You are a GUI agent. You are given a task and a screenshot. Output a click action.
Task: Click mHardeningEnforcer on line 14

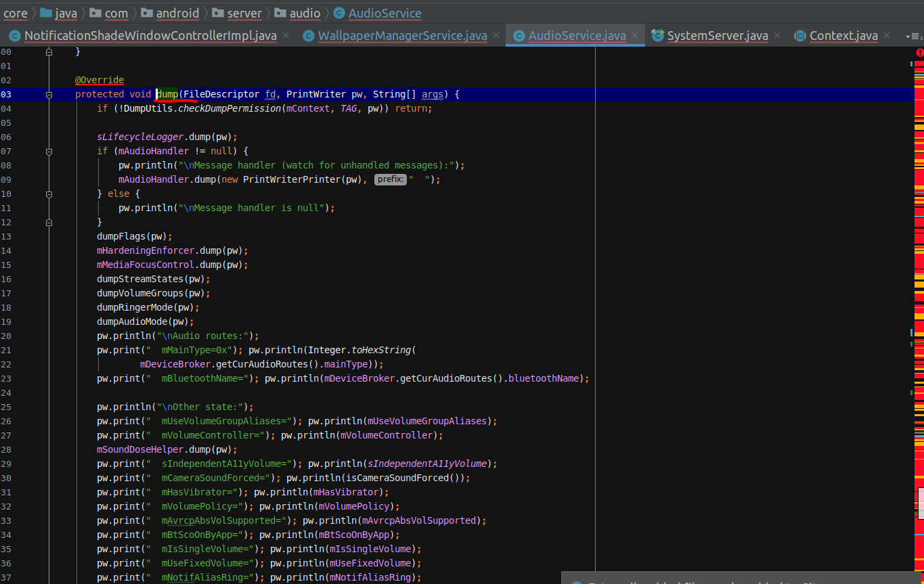[146, 250]
